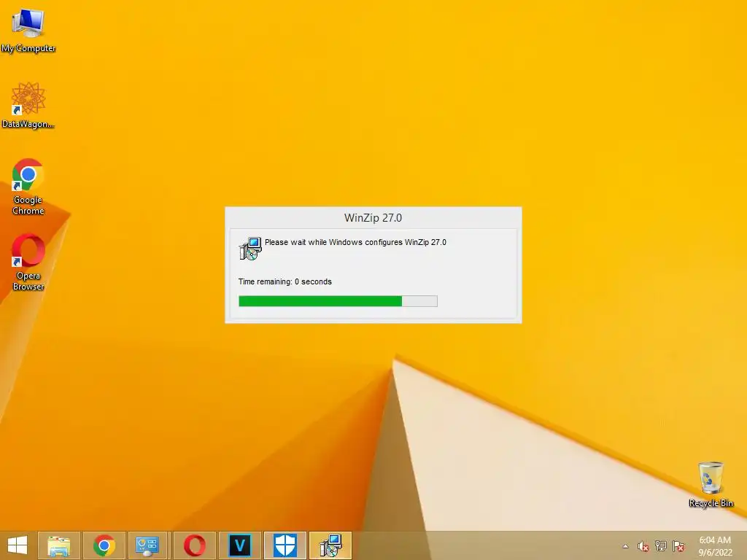Click the 'Please wait while Windows configures' text
The image size is (747, 560).
(355, 242)
